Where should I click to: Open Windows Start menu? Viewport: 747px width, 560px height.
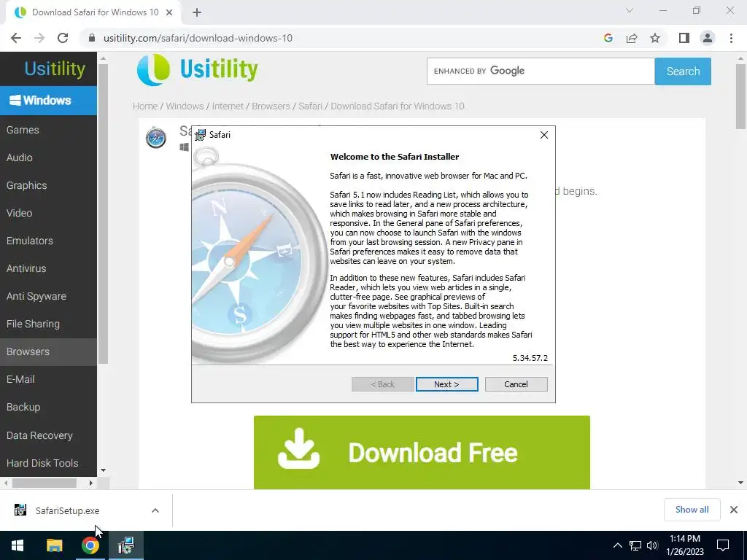pos(18,545)
